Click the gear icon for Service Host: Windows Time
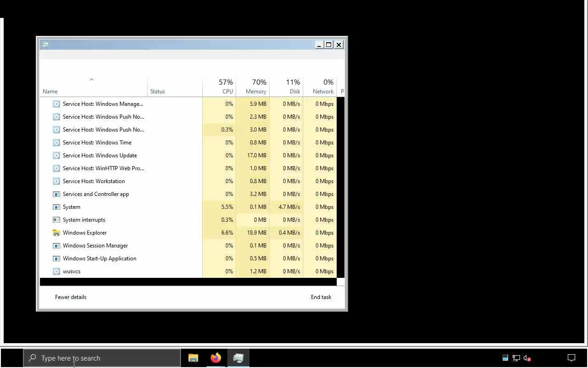 [x=57, y=143]
